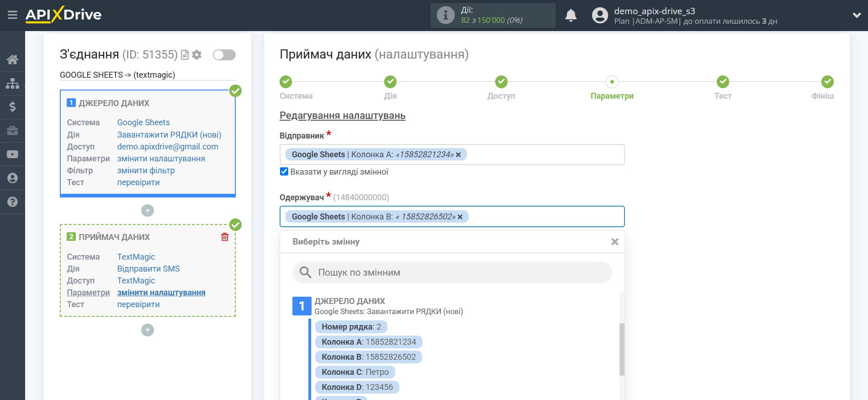Click the connection notes document icon
This screenshot has width=868, height=400.
click(x=185, y=55)
